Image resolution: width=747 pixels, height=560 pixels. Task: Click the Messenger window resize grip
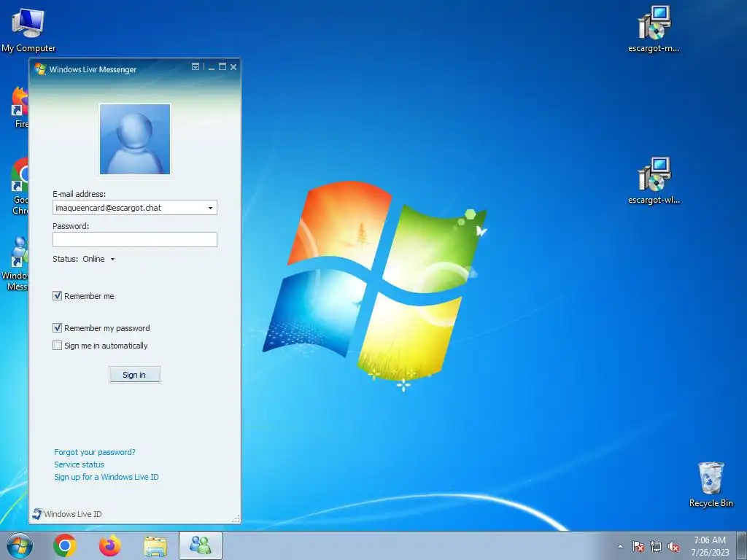point(236,519)
